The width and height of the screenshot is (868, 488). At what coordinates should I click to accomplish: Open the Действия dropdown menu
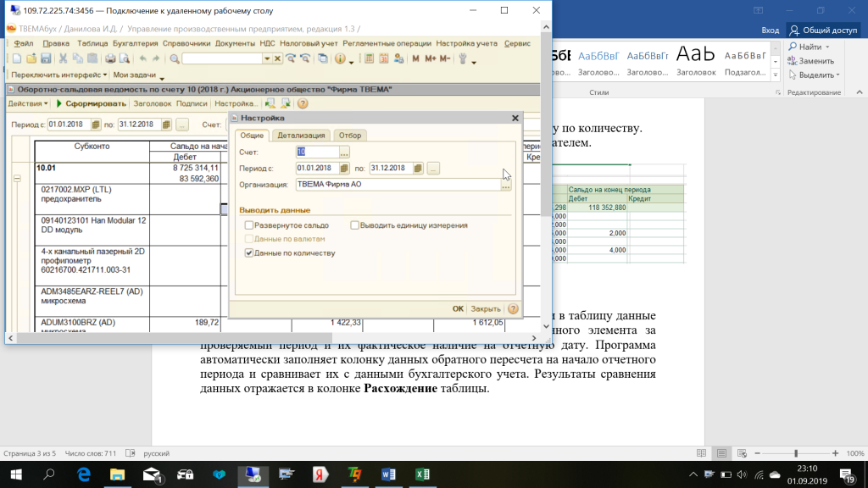28,103
